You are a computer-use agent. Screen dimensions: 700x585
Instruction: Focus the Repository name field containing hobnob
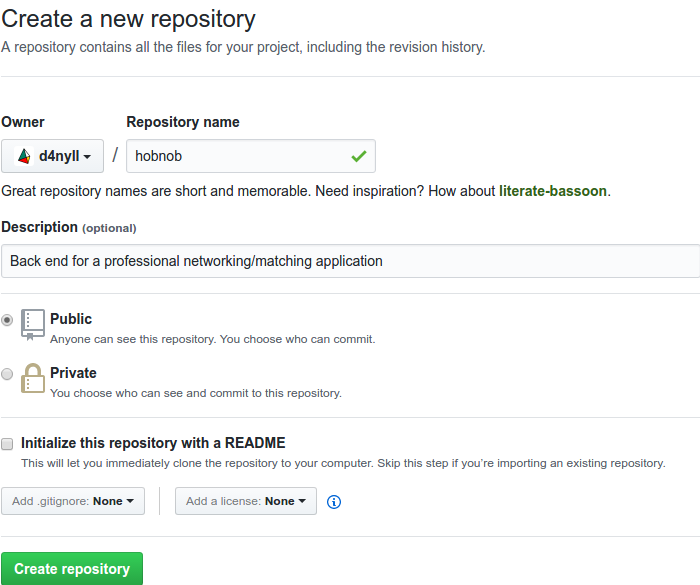pos(240,156)
